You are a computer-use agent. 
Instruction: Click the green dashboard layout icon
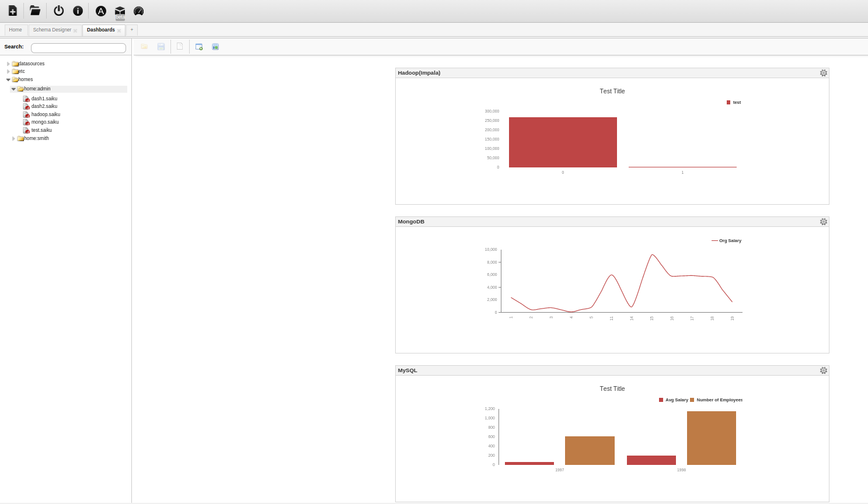[x=215, y=47]
